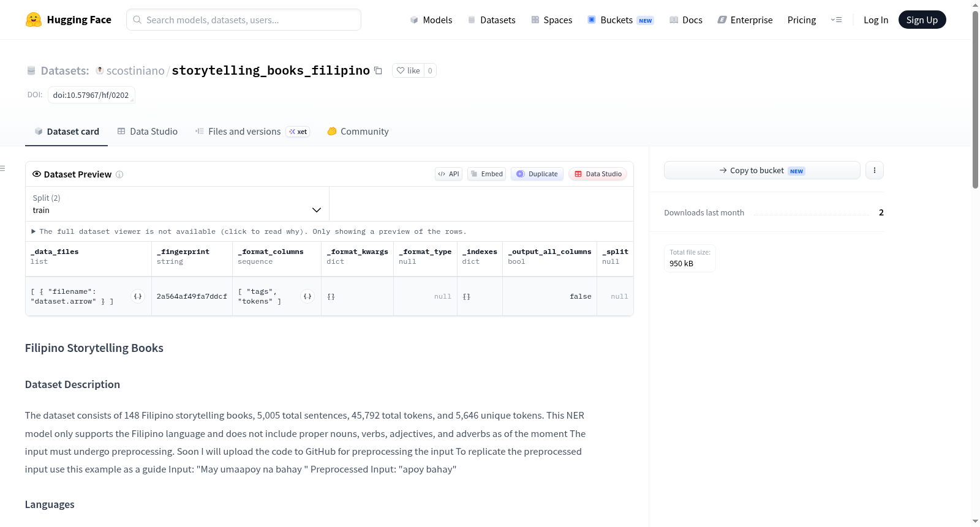This screenshot has width=980, height=527.
Task: Open Datasets in the top navigation
Action: click(492, 20)
